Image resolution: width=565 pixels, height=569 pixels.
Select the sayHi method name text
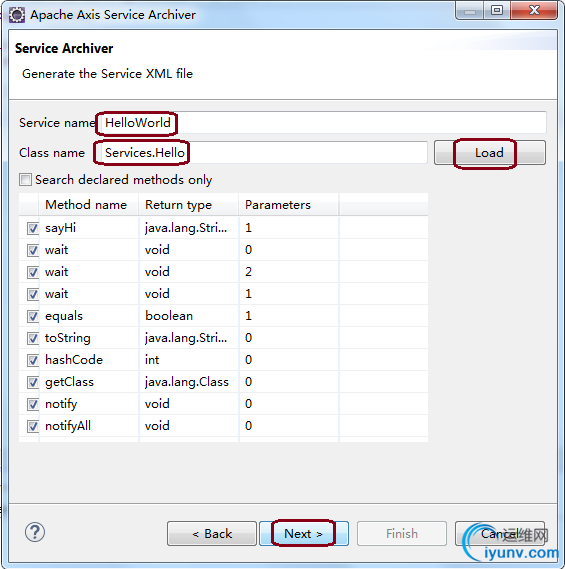(x=60, y=228)
